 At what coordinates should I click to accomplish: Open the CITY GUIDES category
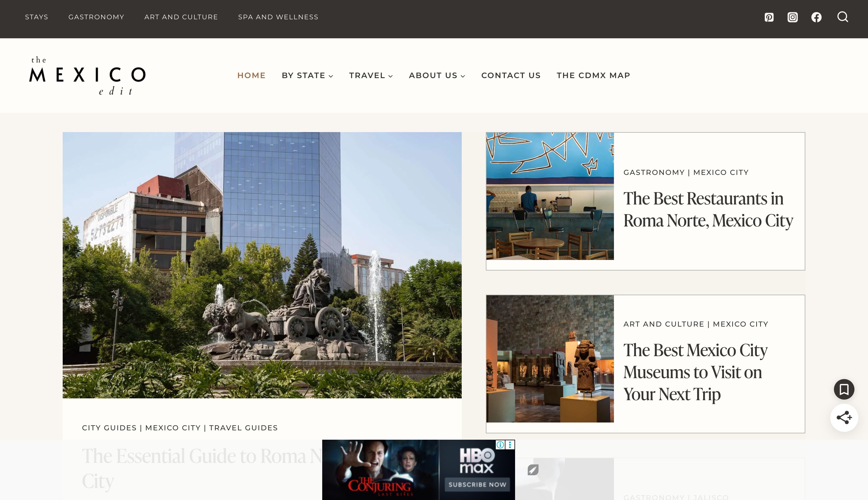click(109, 428)
